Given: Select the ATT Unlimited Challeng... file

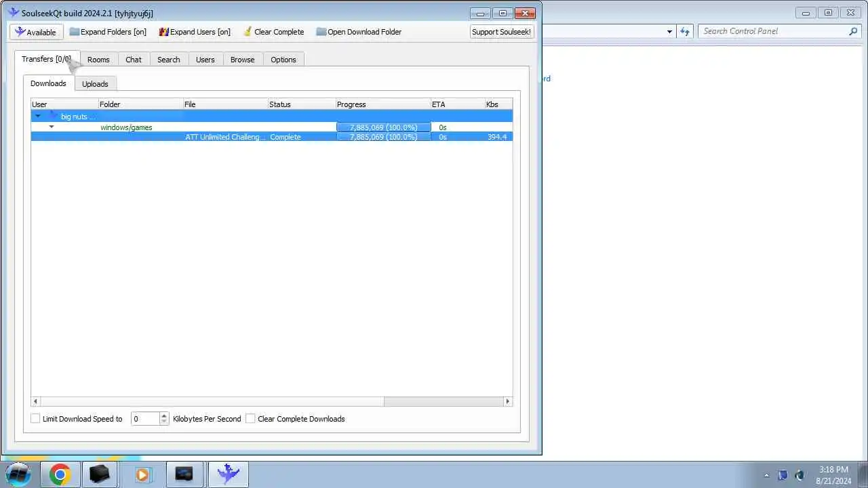Looking at the screenshot, I should (x=225, y=137).
